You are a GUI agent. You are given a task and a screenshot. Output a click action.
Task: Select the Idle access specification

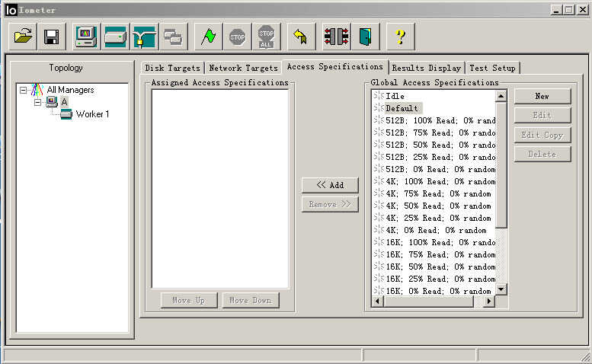[x=395, y=96]
